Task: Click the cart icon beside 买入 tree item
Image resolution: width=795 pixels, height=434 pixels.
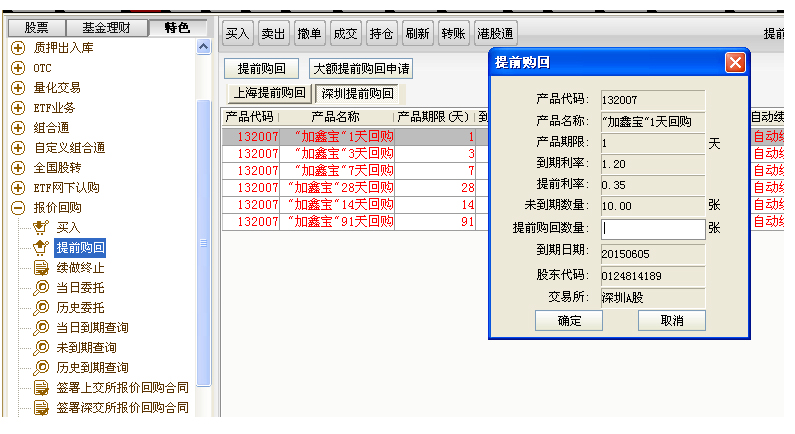Action: click(41, 228)
